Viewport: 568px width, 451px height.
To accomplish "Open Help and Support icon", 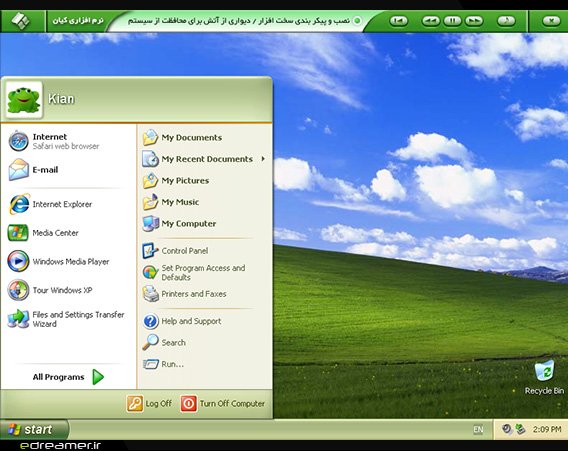I will [x=150, y=321].
